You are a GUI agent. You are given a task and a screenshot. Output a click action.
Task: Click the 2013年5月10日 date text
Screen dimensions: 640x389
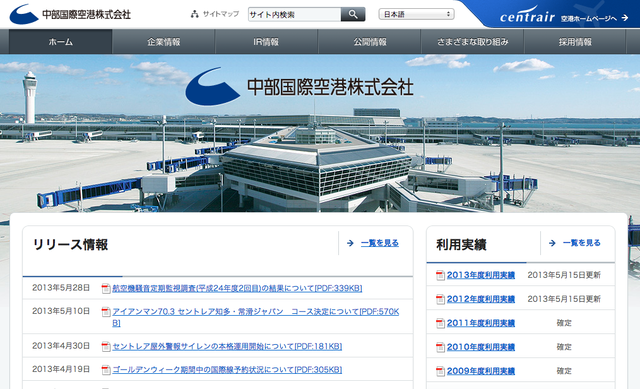(x=61, y=311)
